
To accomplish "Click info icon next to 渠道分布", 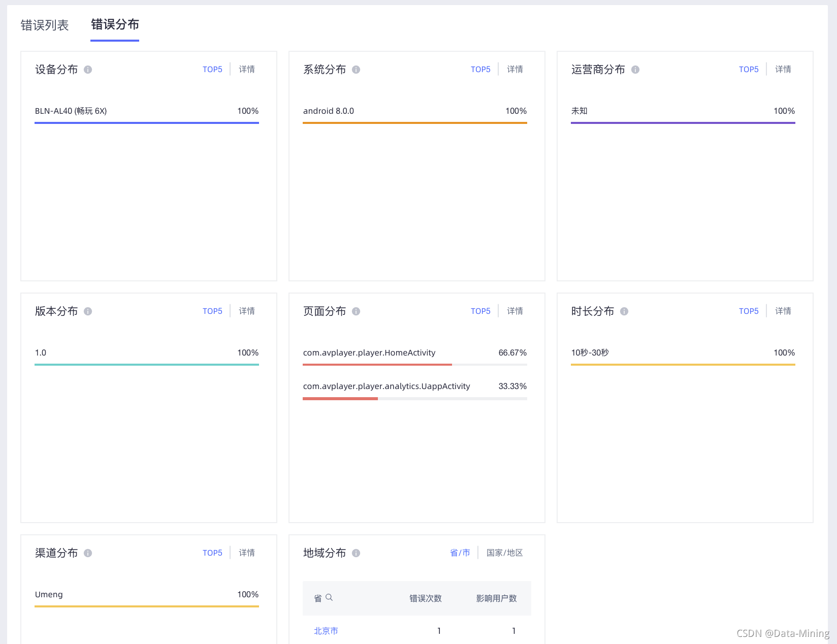I will click(x=88, y=553).
